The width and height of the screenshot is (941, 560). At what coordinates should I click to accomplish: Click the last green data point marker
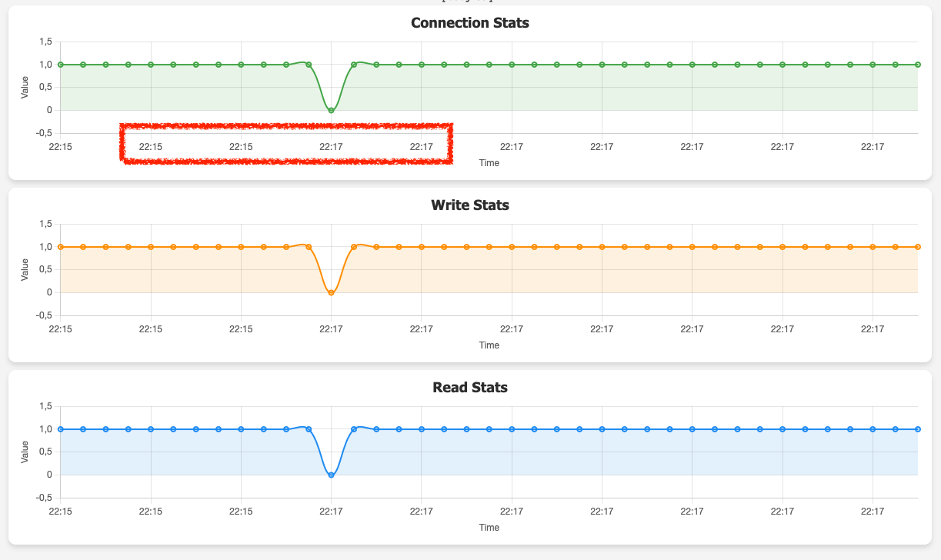[917, 65]
